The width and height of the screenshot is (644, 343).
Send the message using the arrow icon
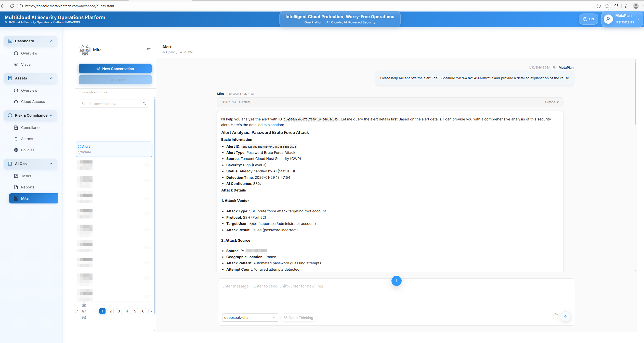[x=566, y=317]
